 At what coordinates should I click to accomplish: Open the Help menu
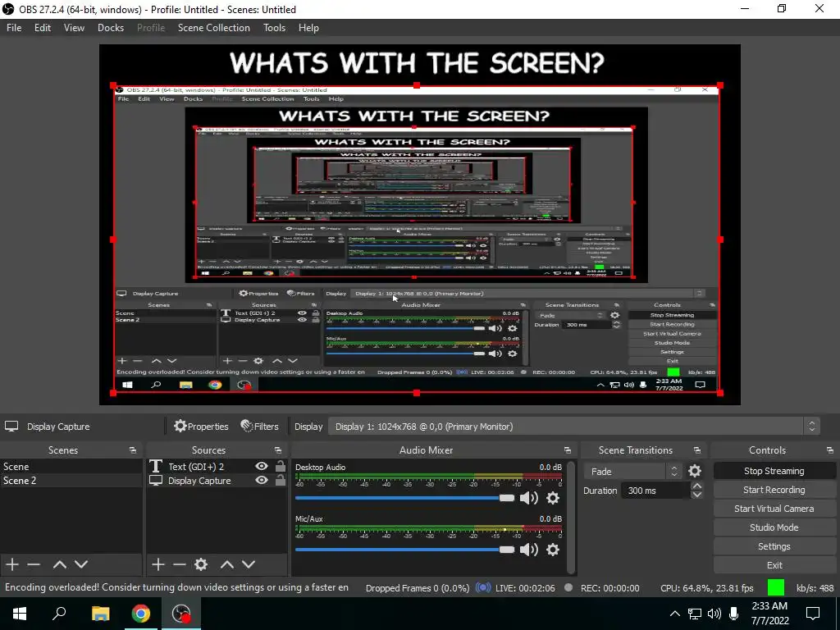308,28
